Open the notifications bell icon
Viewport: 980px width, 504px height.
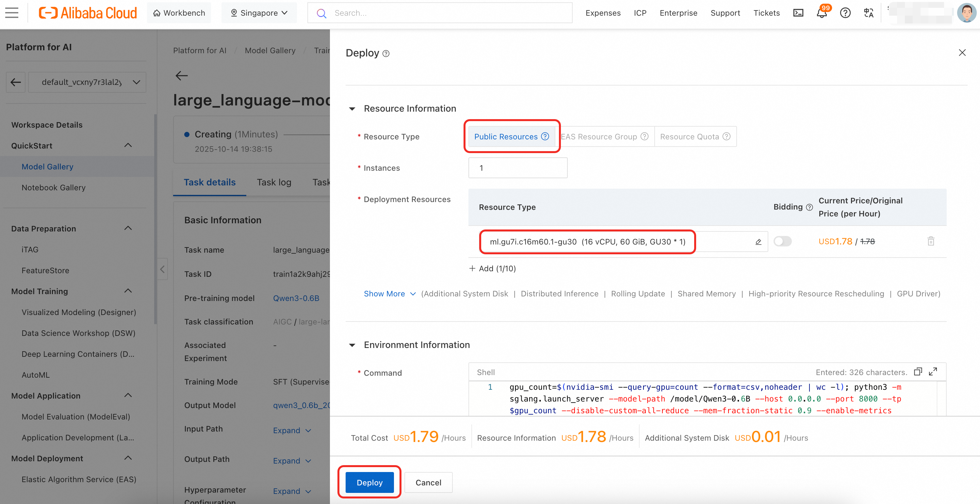click(x=821, y=13)
